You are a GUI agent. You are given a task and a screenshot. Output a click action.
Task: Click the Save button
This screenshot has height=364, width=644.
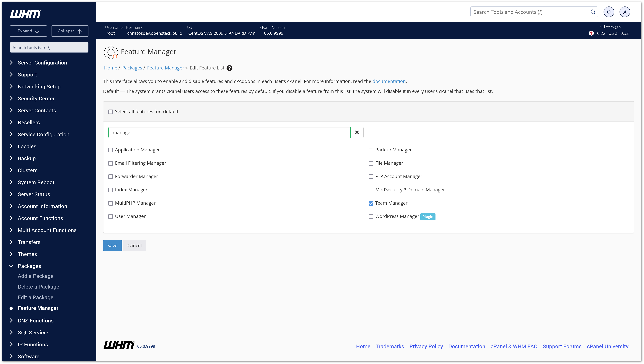[x=112, y=245]
